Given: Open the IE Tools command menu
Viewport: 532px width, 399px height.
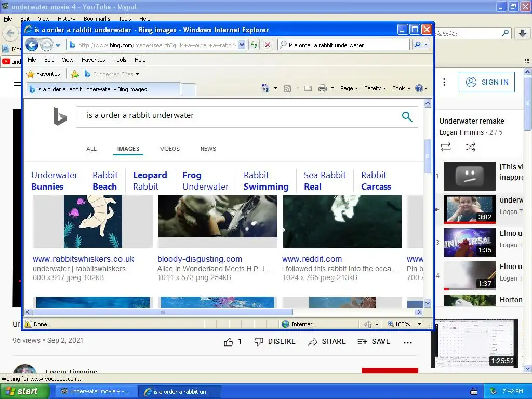Looking at the screenshot, I should click(402, 88).
